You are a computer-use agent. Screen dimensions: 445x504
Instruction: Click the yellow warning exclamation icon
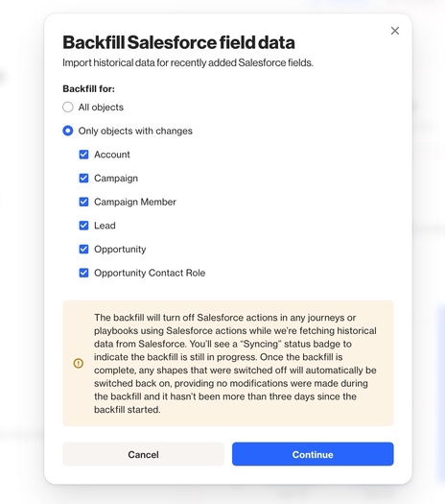(x=79, y=363)
